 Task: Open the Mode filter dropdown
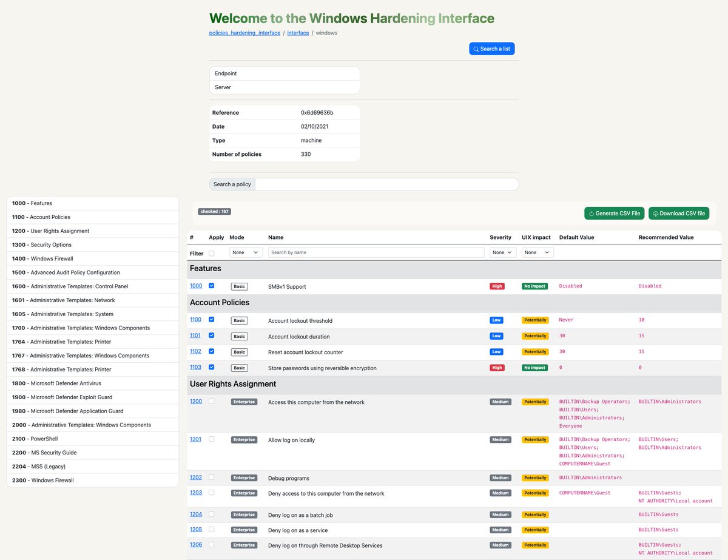tap(245, 252)
